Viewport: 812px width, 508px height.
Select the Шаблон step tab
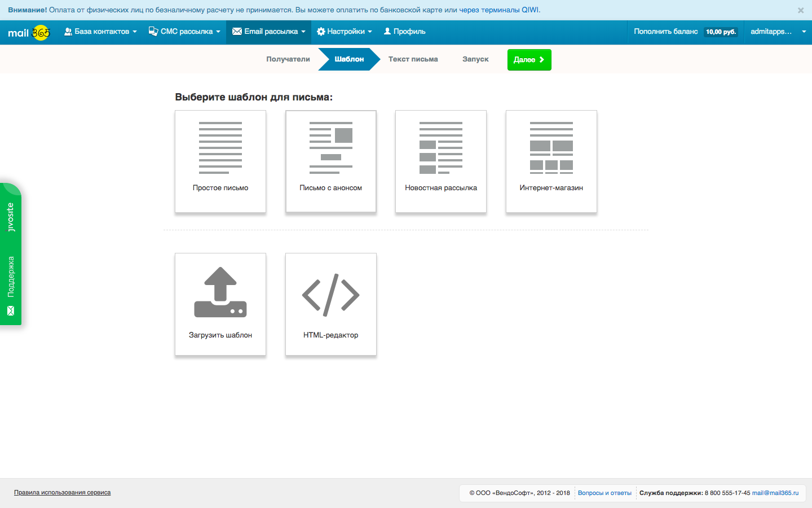pos(349,59)
